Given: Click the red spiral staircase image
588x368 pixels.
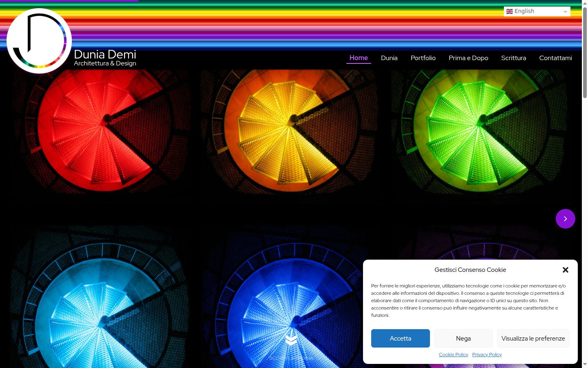Looking at the screenshot, I should [101, 131].
